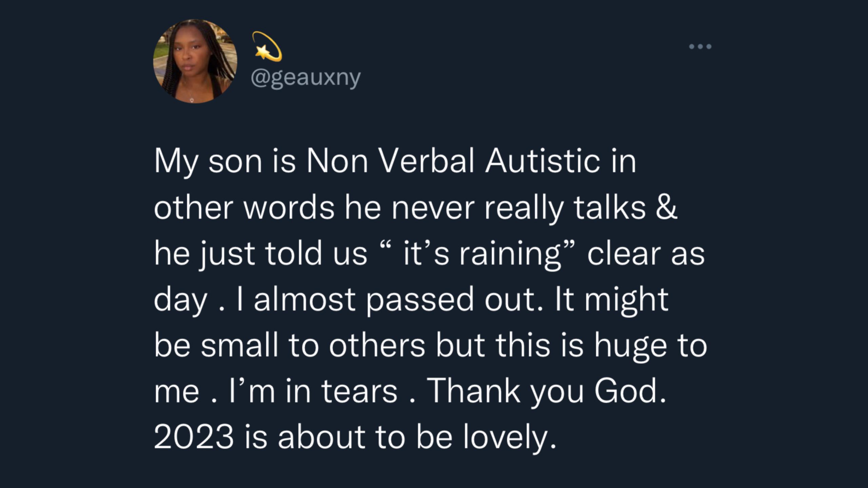This screenshot has height=488, width=868.
Task: Click the words "clear as" in third line
Action: point(646,255)
